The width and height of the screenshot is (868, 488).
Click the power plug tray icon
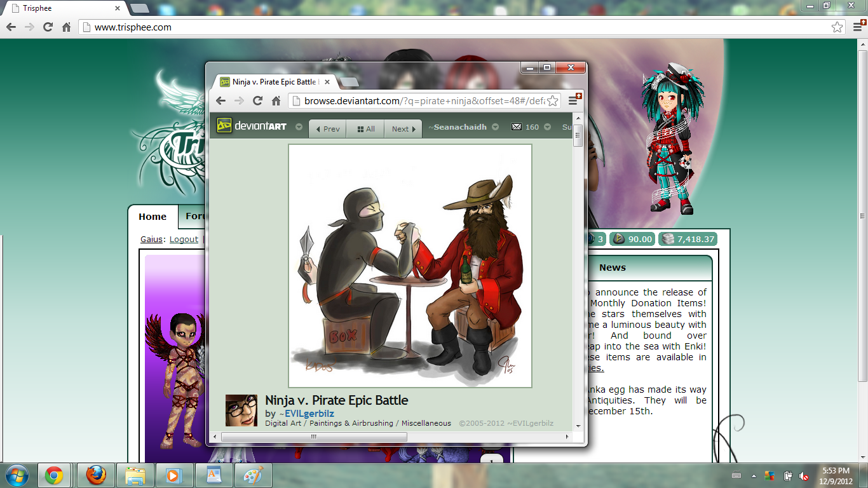pos(787,475)
